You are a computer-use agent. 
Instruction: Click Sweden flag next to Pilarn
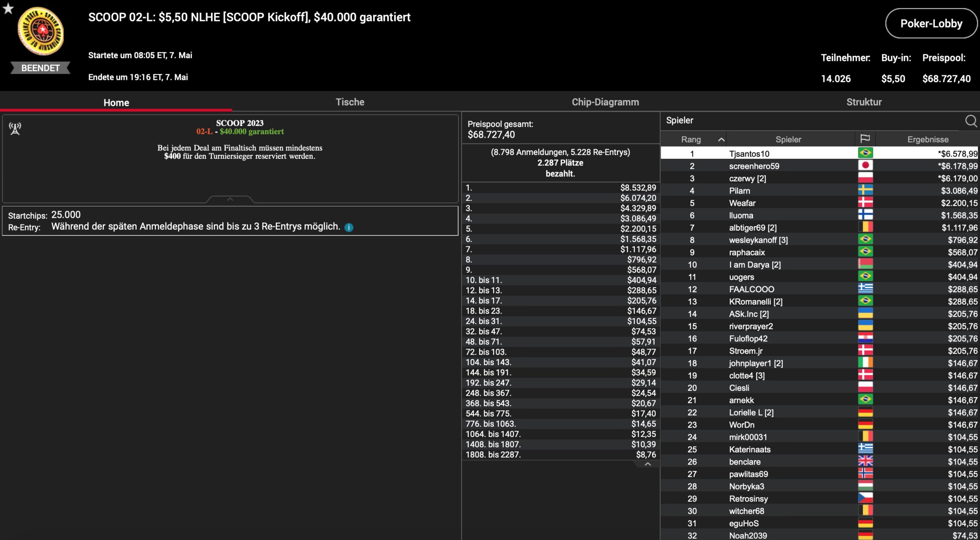pyautogui.click(x=865, y=190)
